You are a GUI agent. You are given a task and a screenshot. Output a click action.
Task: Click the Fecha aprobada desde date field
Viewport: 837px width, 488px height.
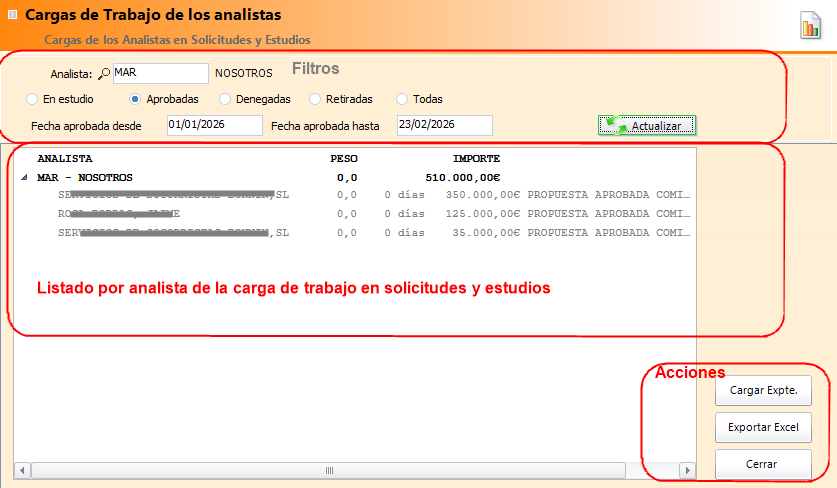[214, 125]
